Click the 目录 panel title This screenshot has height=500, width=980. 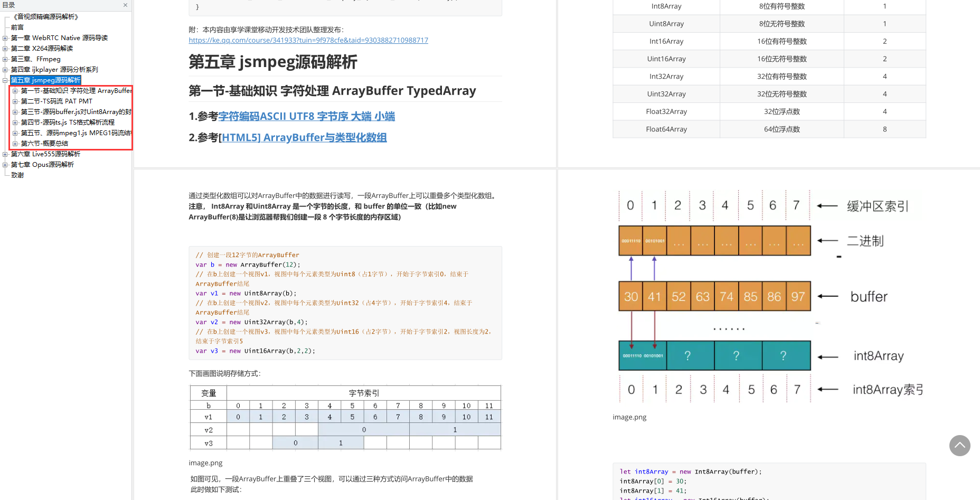click(x=8, y=5)
